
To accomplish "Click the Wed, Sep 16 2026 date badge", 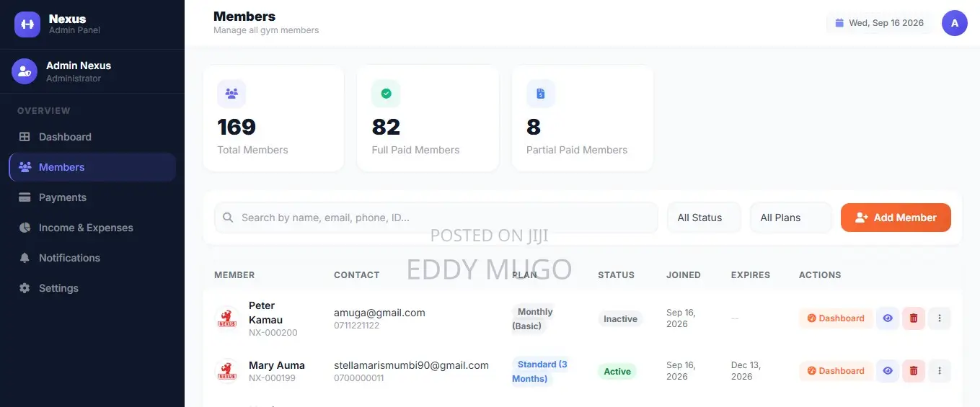I will [879, 23].
